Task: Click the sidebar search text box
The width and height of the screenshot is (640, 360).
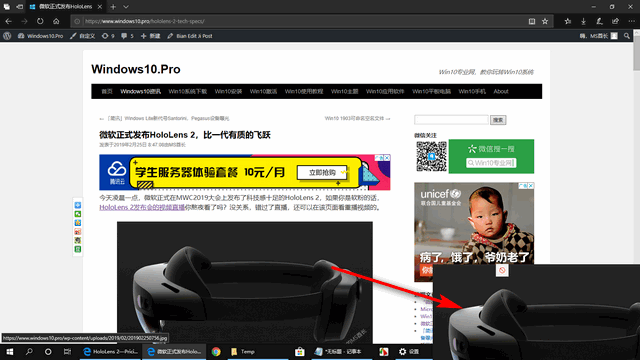Action: click(451, 120)
